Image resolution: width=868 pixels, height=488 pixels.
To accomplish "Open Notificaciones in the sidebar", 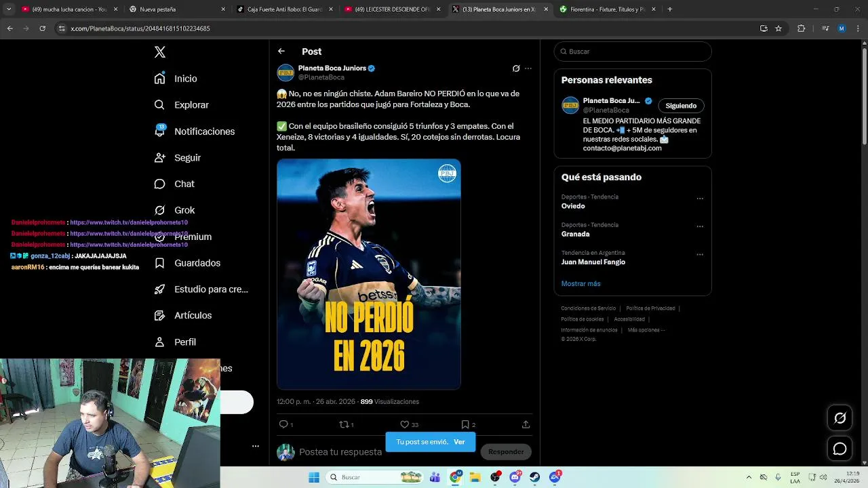I will (x=194, y=131).
